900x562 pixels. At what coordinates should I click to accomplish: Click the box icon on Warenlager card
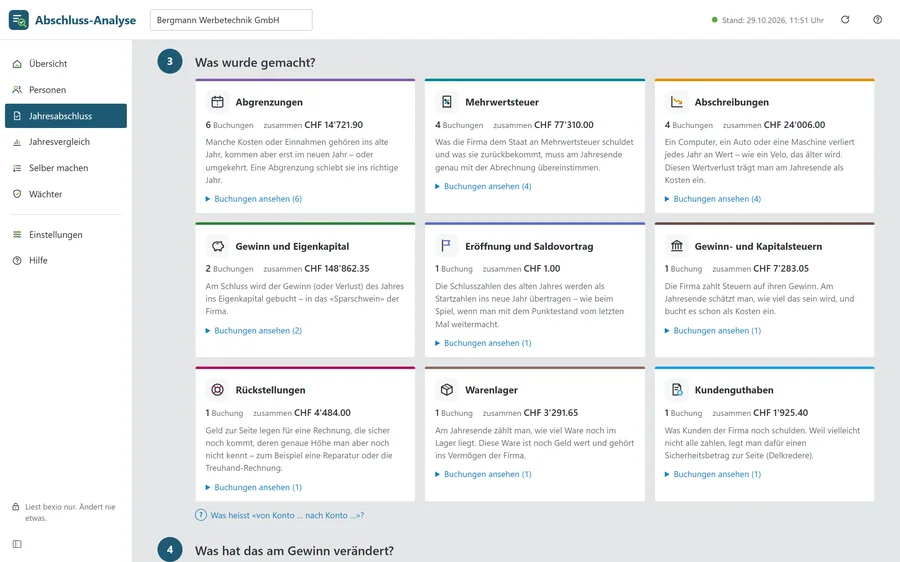point(447,390)
